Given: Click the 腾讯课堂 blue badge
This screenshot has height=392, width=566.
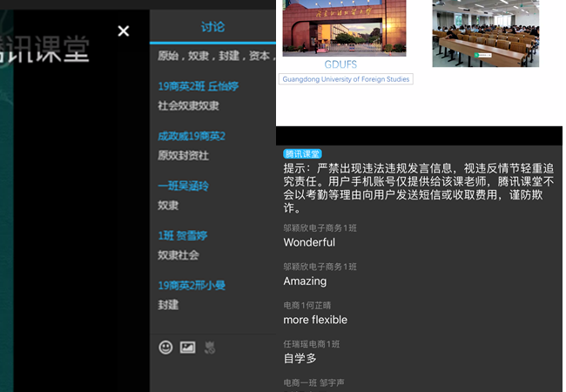Looking at the screenshot, I should (302, 153).
